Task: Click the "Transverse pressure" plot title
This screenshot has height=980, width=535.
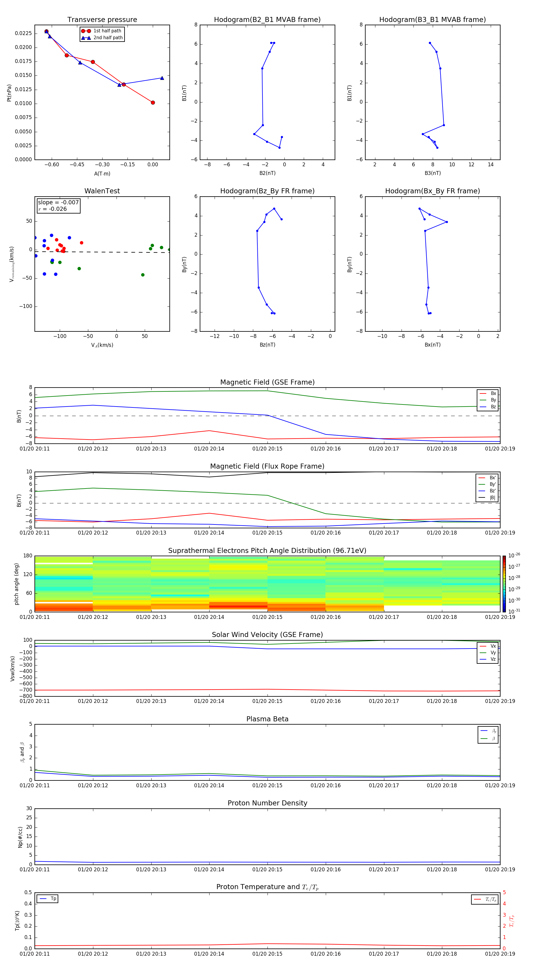Action: 102,20
